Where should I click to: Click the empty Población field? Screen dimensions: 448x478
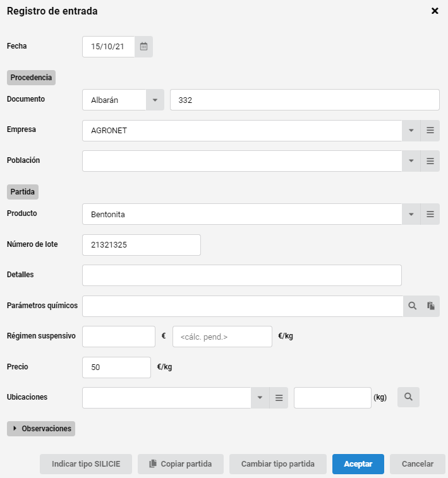(242, 161)
